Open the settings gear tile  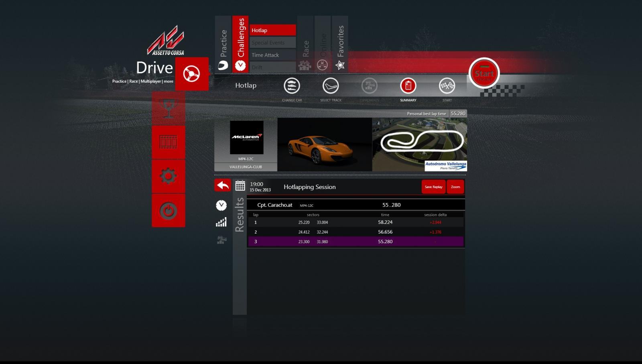[x=169, y=176]
